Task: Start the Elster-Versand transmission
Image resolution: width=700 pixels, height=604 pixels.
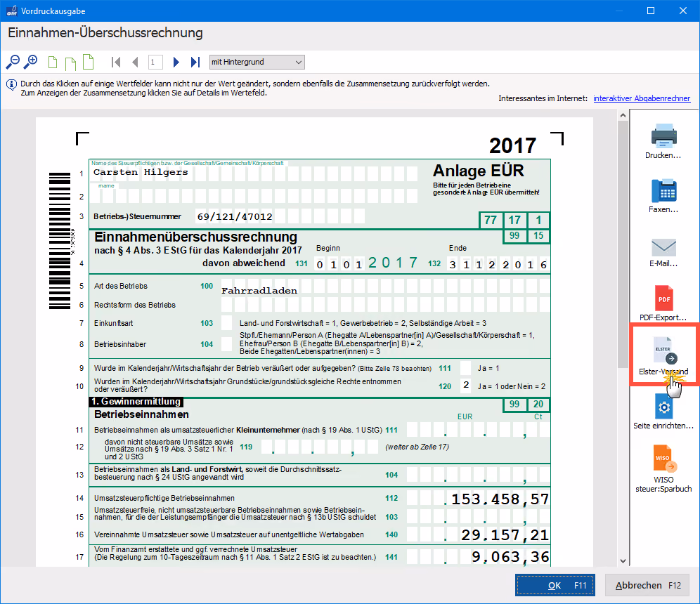Action: click(x=663, y=356)
